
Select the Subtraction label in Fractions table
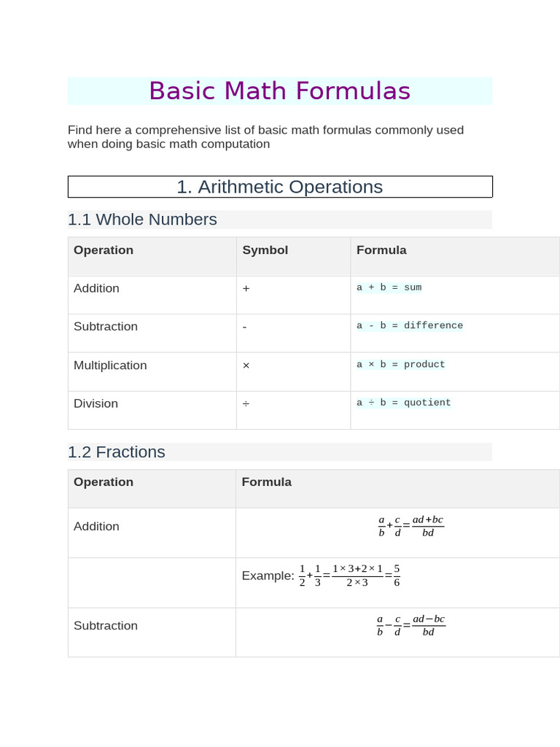click(105, 625)
